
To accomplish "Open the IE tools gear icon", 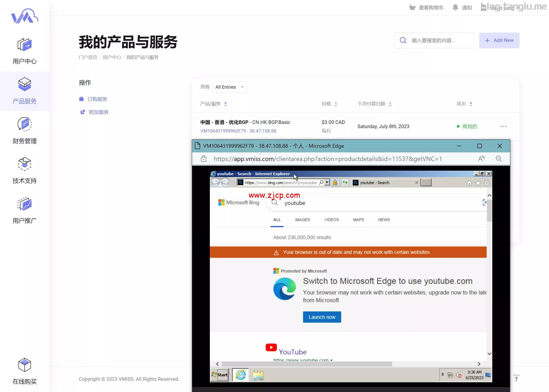I will [487, 183].
